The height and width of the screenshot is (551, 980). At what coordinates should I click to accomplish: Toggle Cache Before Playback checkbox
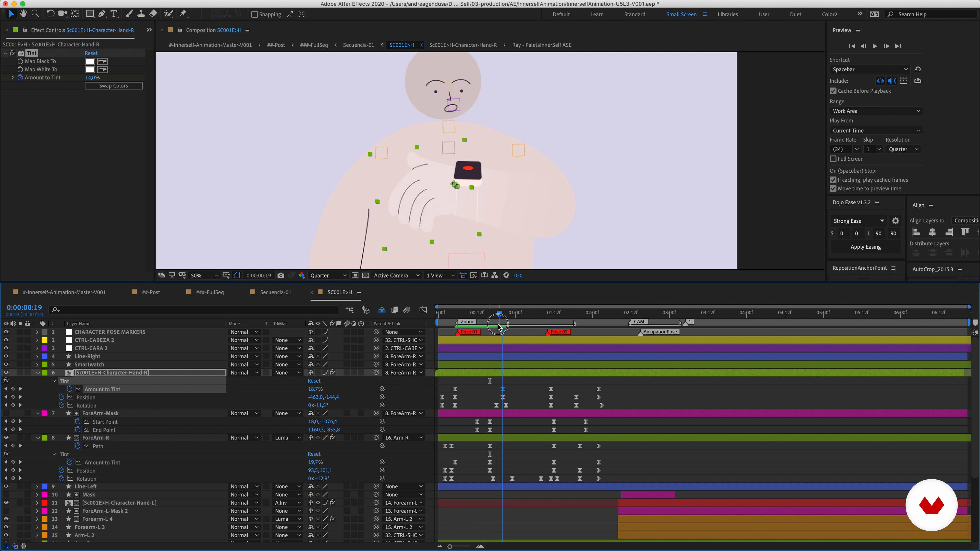click(x=833, y=91)
